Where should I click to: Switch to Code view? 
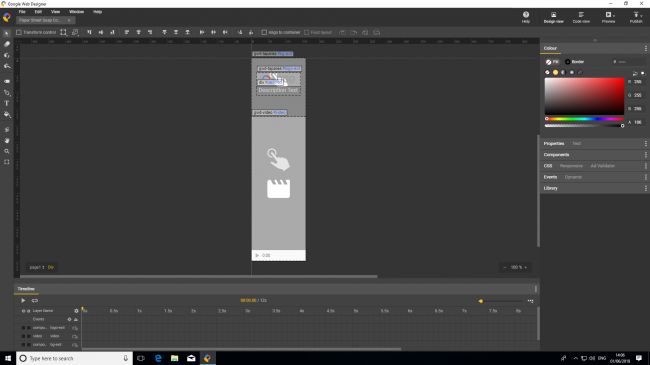(x=581, y=17)
